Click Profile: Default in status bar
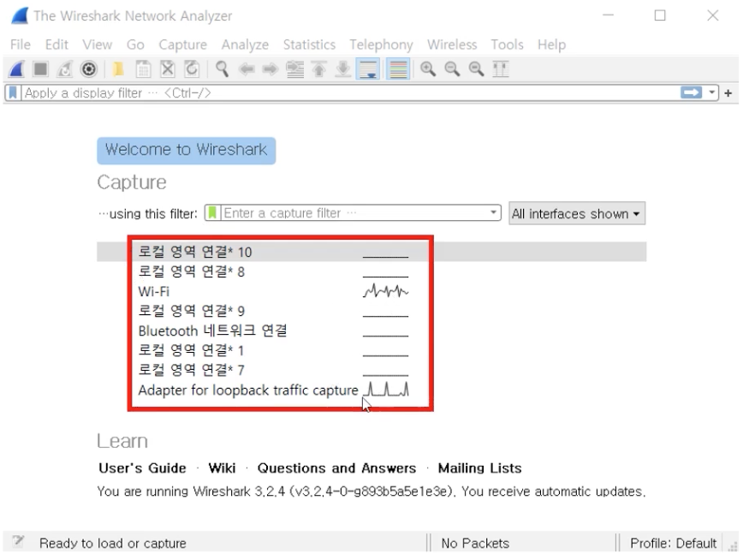 pyautogui.click(x=673, y=543)
